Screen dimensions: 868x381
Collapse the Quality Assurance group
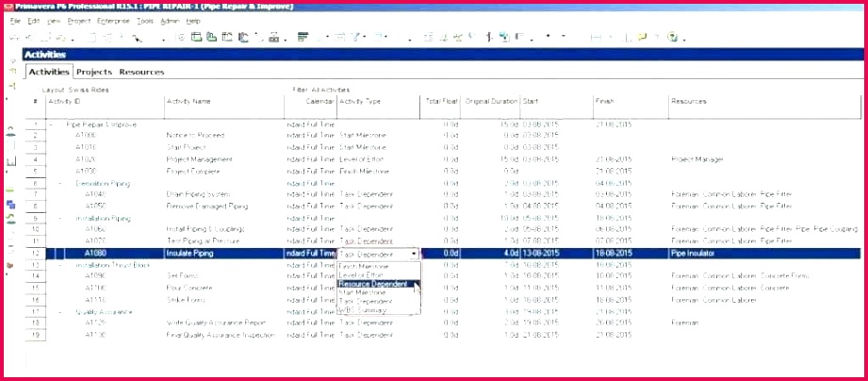[60, 311]
